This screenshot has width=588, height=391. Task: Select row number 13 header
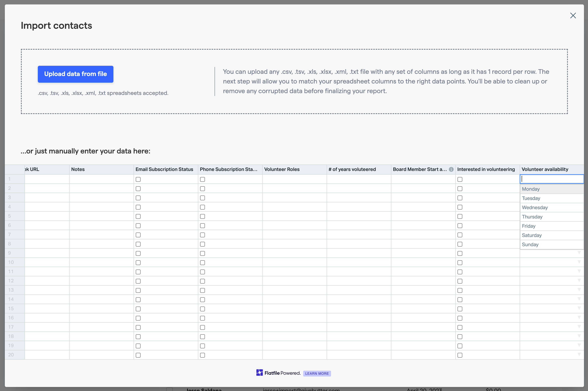15,290
